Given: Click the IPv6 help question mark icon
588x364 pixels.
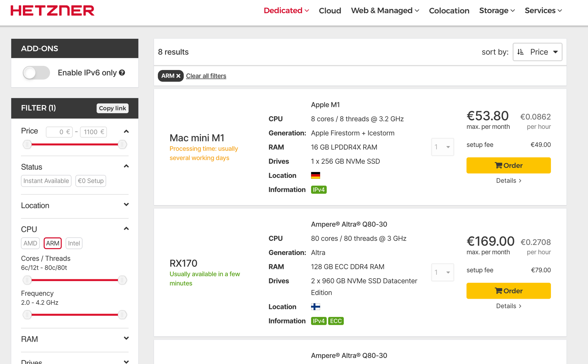Looking at the screenshot, I should click(122, 73).
